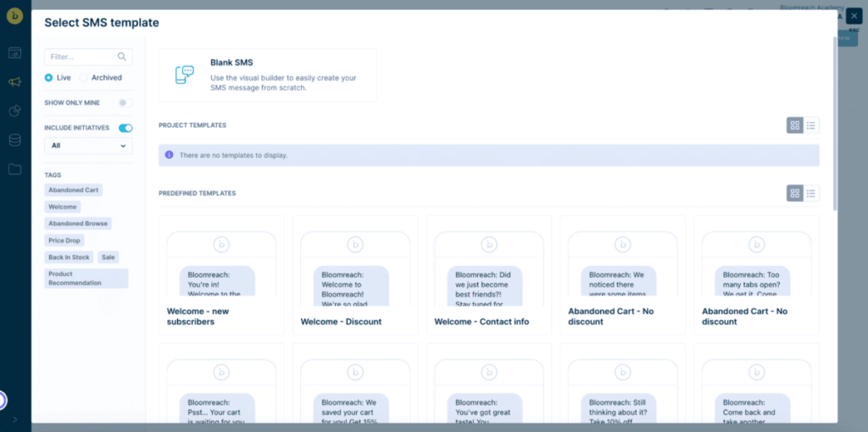Click the Blank SMS phone icon
Viewport: 868px width, 432px height.
[x=184, y=75]
